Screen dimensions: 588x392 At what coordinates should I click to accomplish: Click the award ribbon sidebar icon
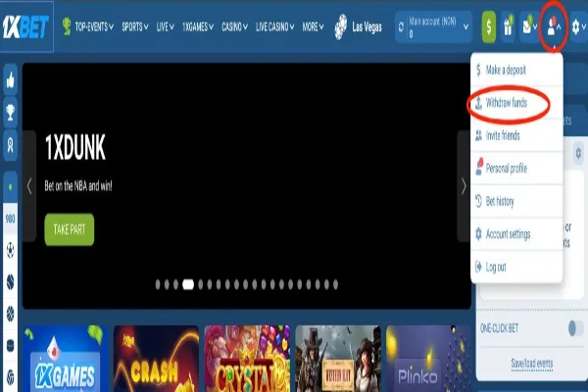(x=11, y=145)
